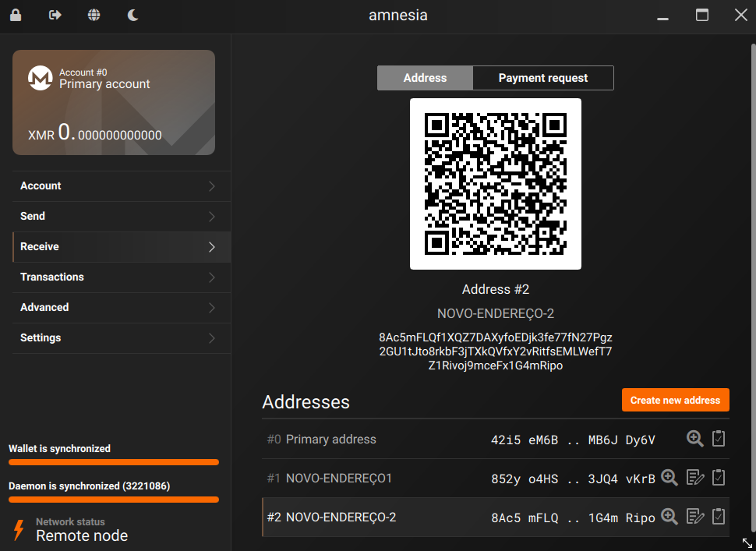Open the Transactions page
The width and height of the screenshot is (756, 551).
pyautogui.click(x=122, y=277)
